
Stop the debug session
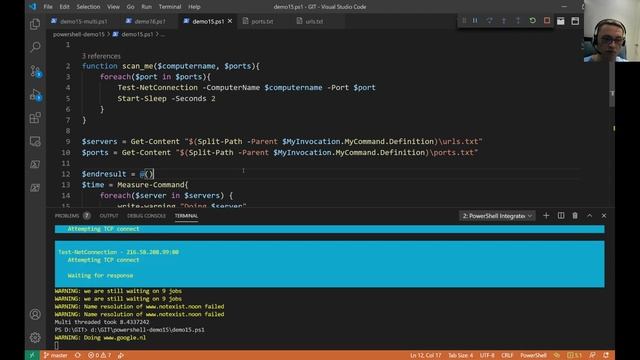click(547, 20)
